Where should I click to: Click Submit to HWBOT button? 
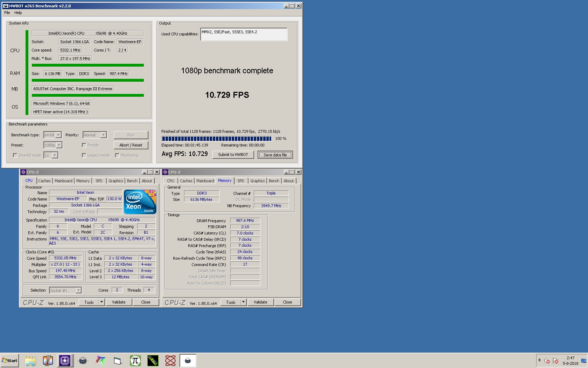click(x=233, y=155)
